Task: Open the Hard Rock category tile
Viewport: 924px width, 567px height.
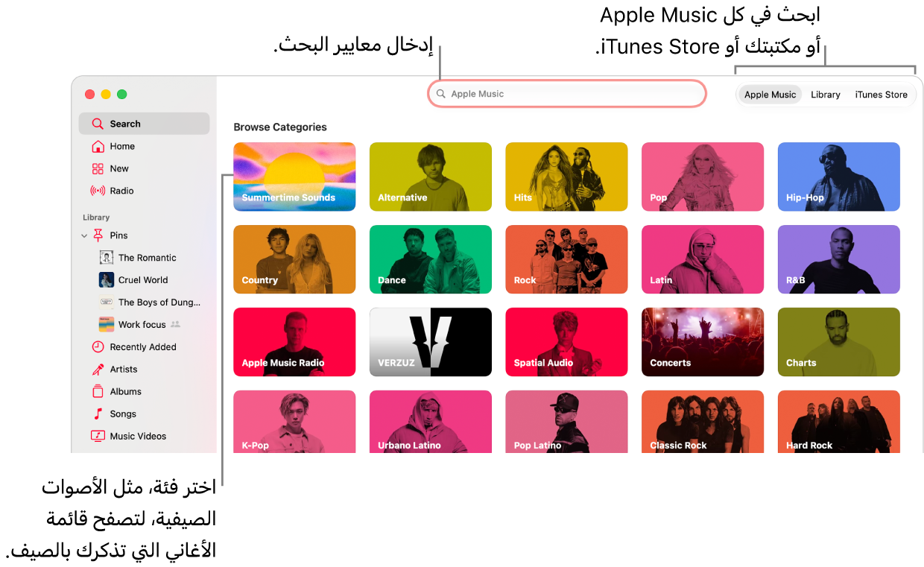Action: click(839, 422)
